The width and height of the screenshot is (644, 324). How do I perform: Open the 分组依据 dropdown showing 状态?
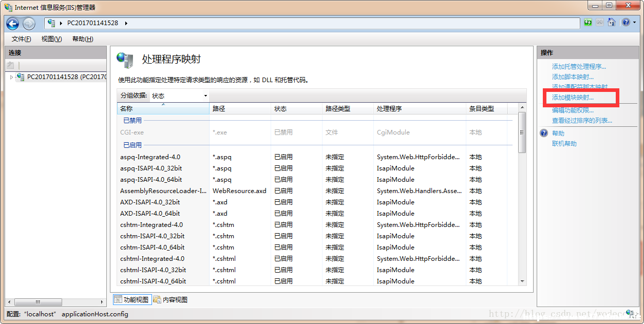point(179,96)
